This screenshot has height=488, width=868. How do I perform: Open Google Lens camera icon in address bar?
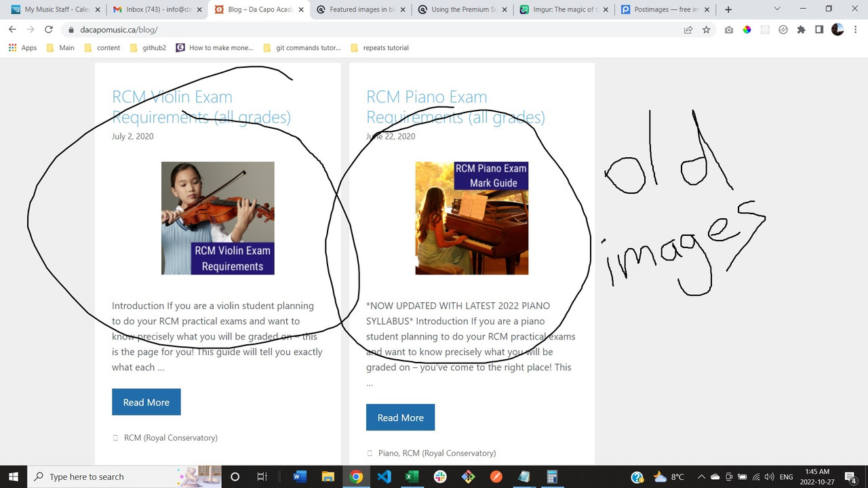click(x=728, y=29)
